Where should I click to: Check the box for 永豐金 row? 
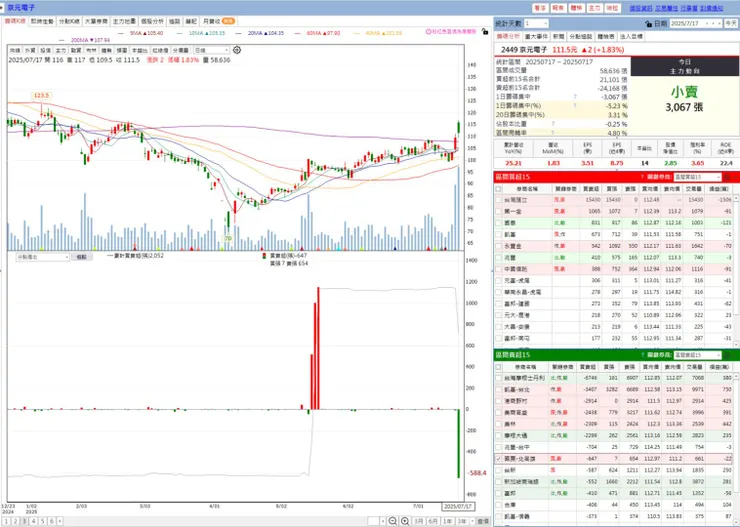tap(498, 246)
